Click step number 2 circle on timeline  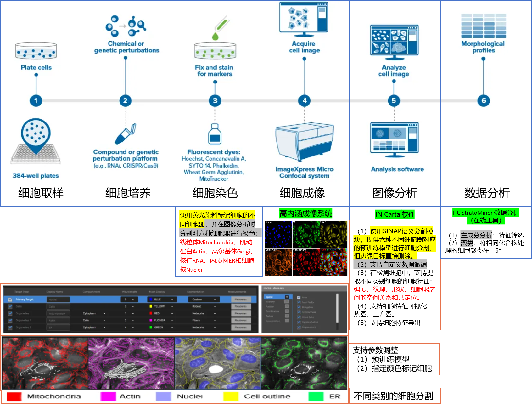(126, 101)
